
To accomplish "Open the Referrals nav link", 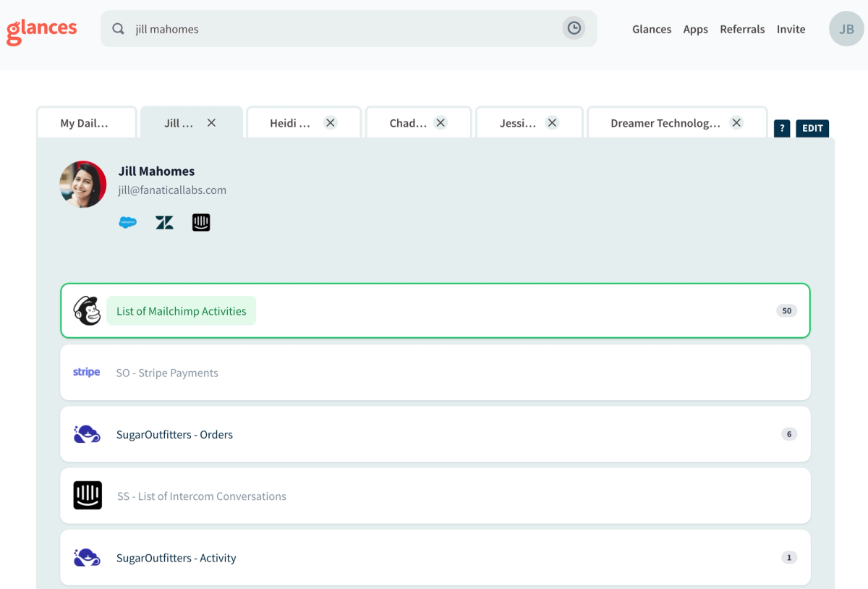I will tap(742, 29).
